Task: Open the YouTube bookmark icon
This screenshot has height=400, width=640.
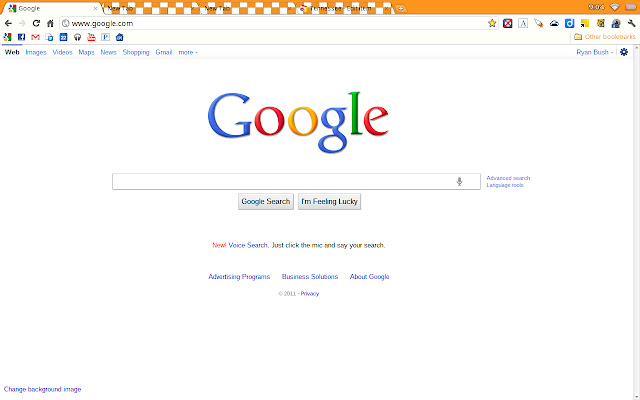Action: coord(91,37)
